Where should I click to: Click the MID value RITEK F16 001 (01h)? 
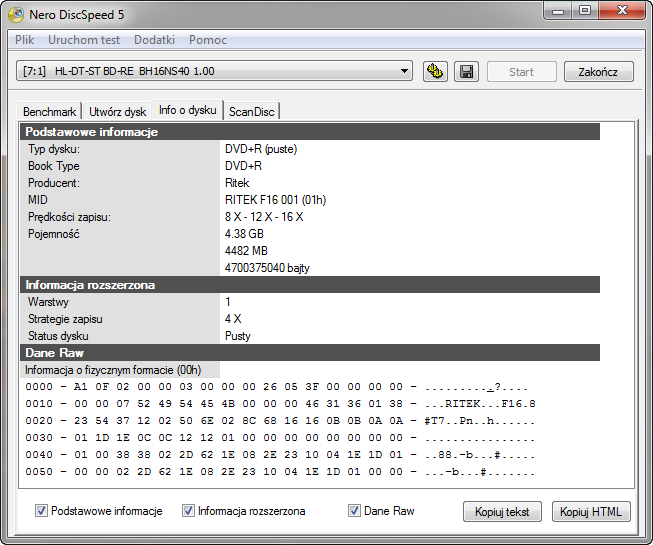275,200
